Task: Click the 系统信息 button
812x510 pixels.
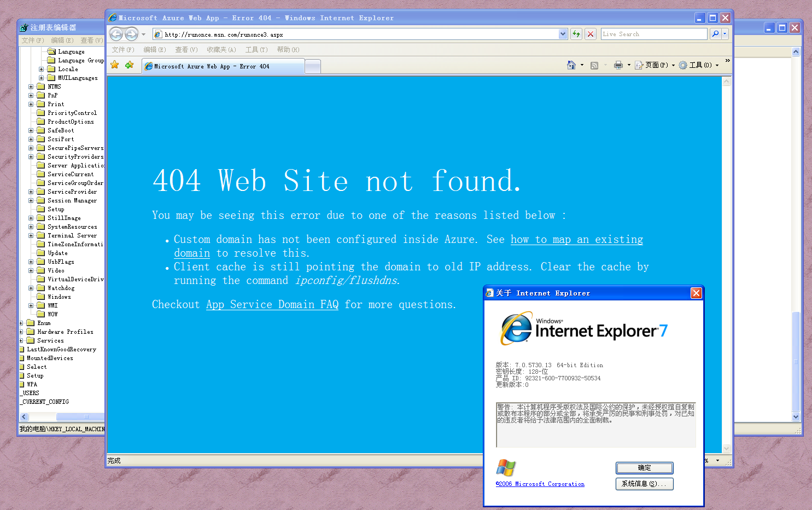Action: pos(644,484)
